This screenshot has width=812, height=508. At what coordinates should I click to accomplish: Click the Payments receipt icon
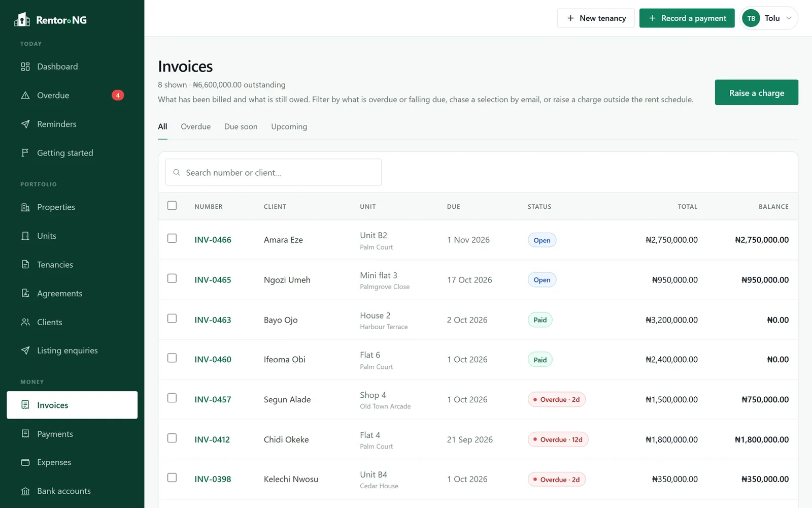coord(25,434)
